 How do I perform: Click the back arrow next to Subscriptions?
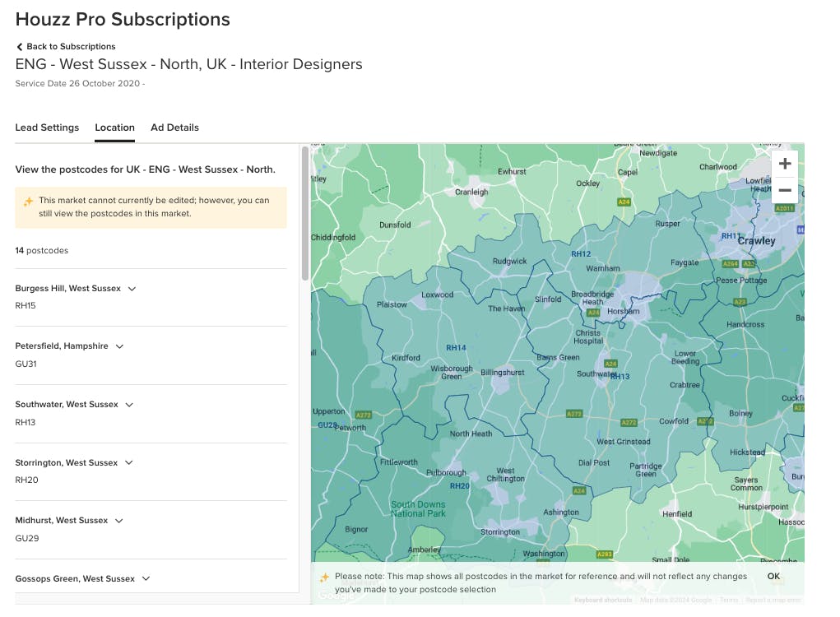coord(19,47)
